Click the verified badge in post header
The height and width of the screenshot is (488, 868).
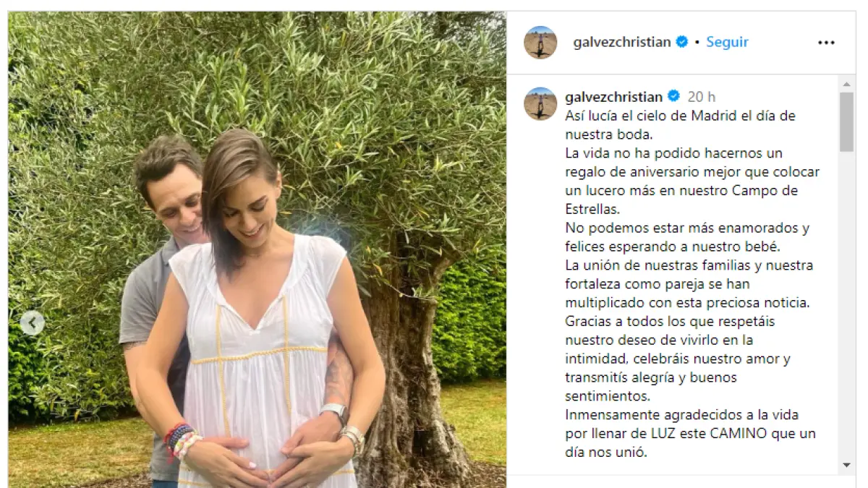pyautogui.click(x=681, y=42)
